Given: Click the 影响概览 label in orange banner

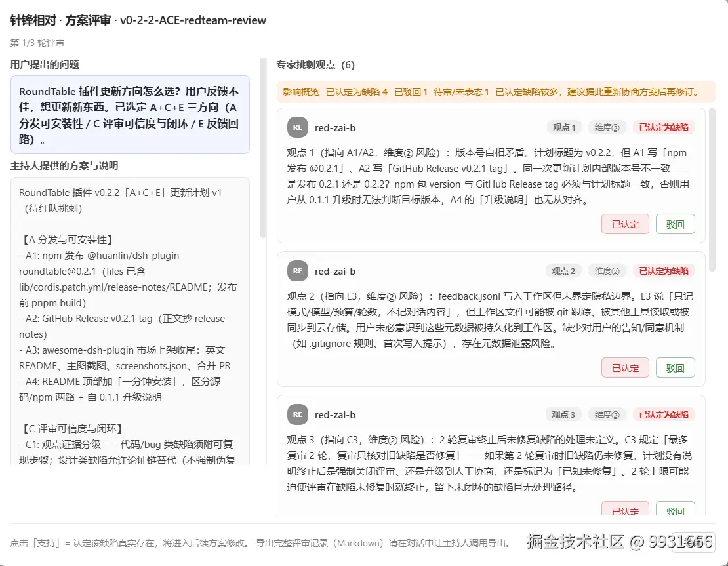Looking at the screenshot, I should (x=301, y=92).
